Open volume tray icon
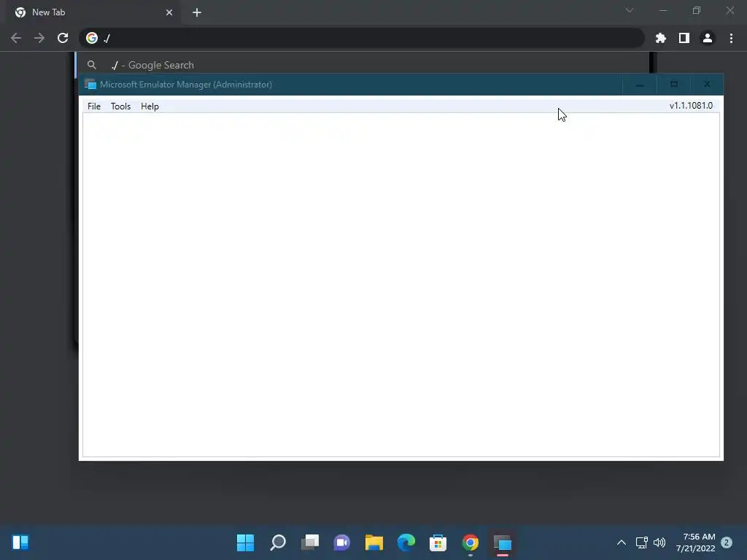Screen dimensions: 747x560 659,542
